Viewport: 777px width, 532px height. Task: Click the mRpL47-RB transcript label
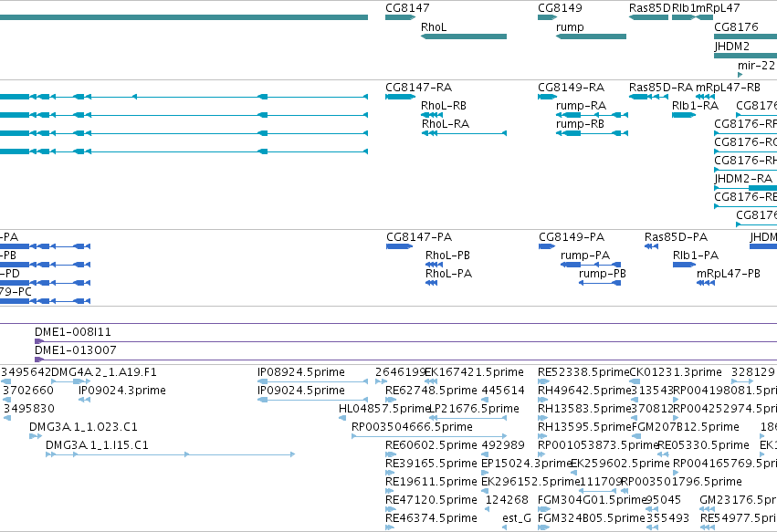(728, 88)
